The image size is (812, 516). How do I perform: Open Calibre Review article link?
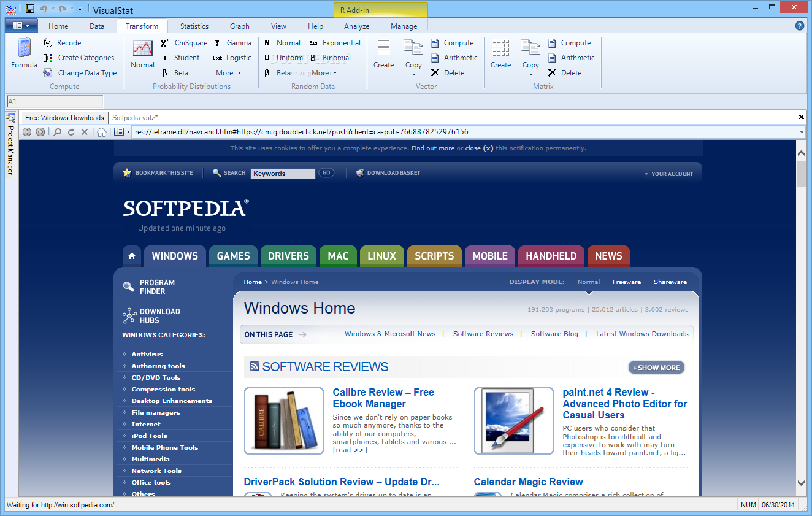pyautogui.click(x=383, y=398)
